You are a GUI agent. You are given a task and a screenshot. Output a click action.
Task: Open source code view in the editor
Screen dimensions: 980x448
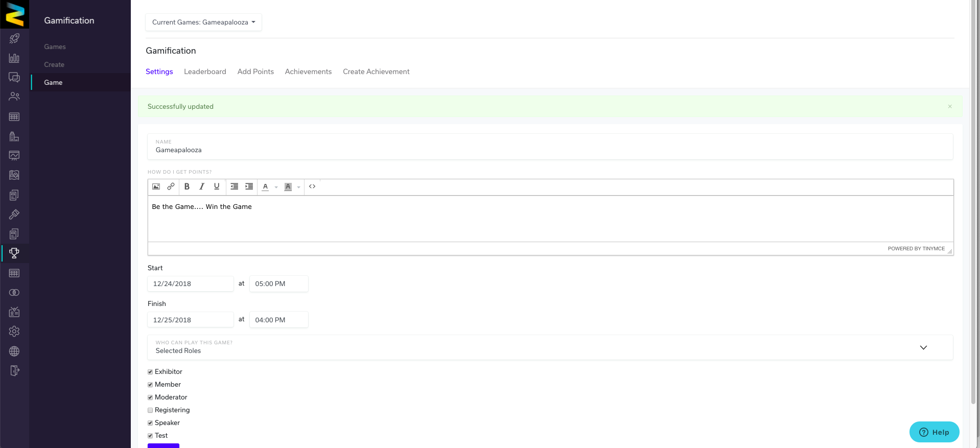pyautogui.click(x=312, y=186)
